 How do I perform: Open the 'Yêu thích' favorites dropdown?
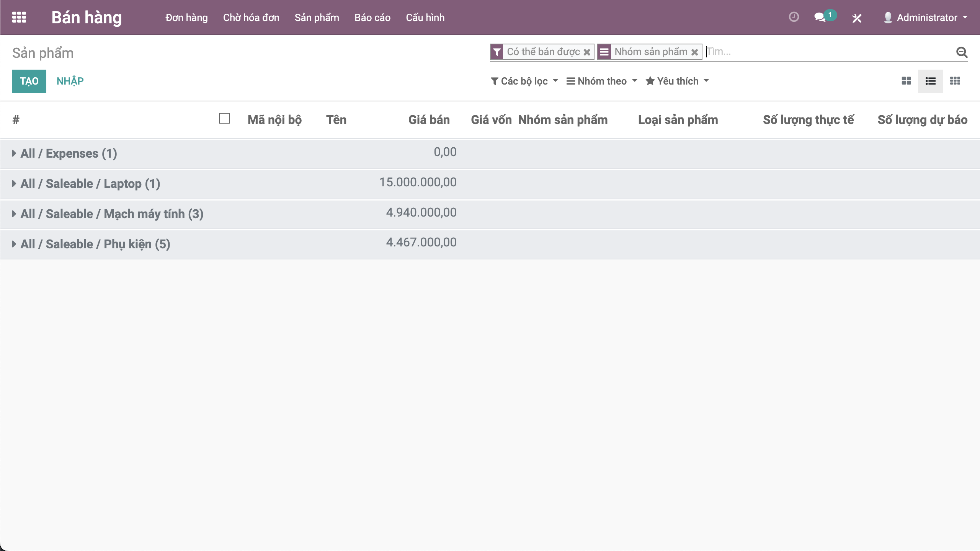[677, 81]
